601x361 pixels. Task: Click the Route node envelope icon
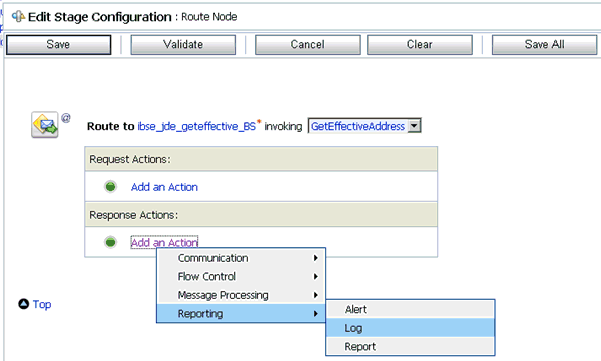click(x=44, y=125)
